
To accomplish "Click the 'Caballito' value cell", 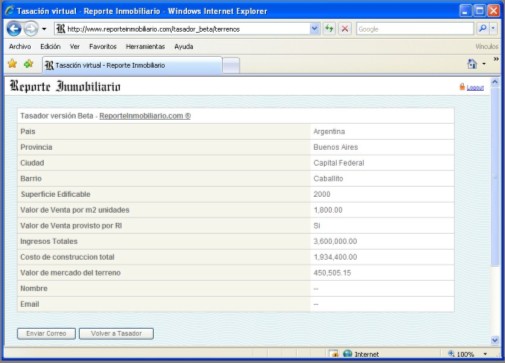I will 382,179.
